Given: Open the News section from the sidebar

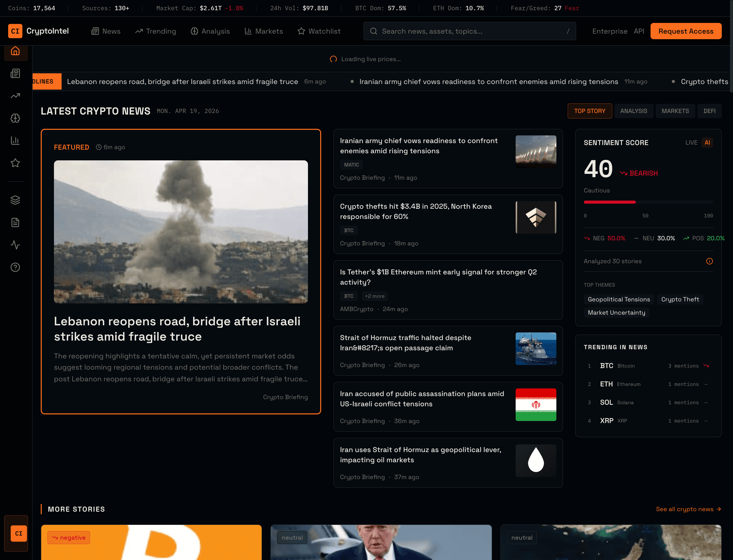Looking at the screenshot, I should [15, 73].
